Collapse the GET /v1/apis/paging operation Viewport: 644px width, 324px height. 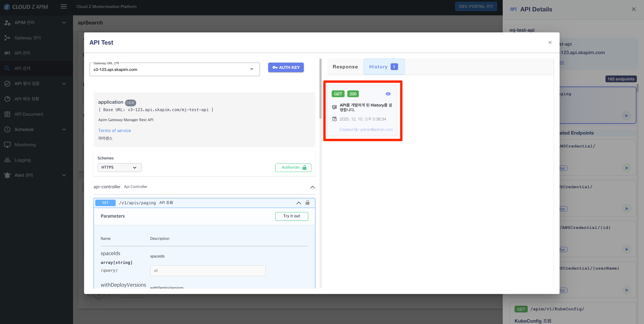(x=299, y=203)
